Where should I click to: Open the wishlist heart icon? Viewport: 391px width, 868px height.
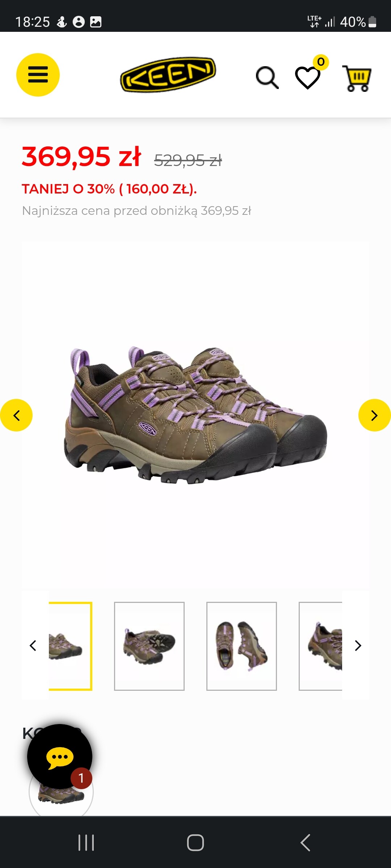pos(308,77)
